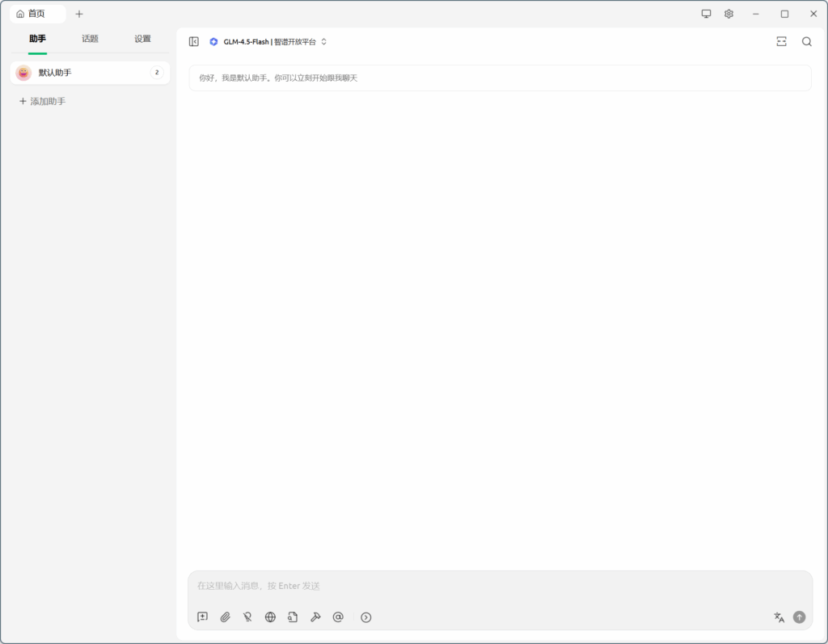Open settings gear icon in title bar

point(729,14)
